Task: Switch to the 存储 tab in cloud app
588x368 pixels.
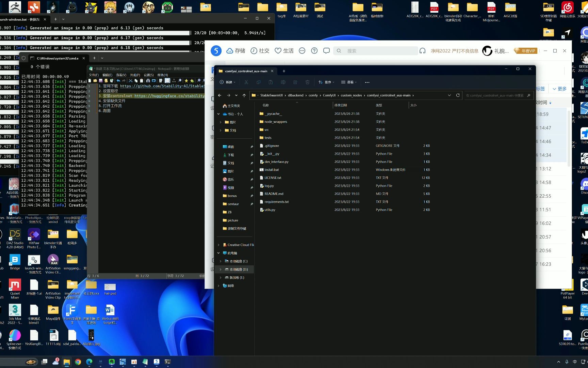Action: tap(236, 51)
